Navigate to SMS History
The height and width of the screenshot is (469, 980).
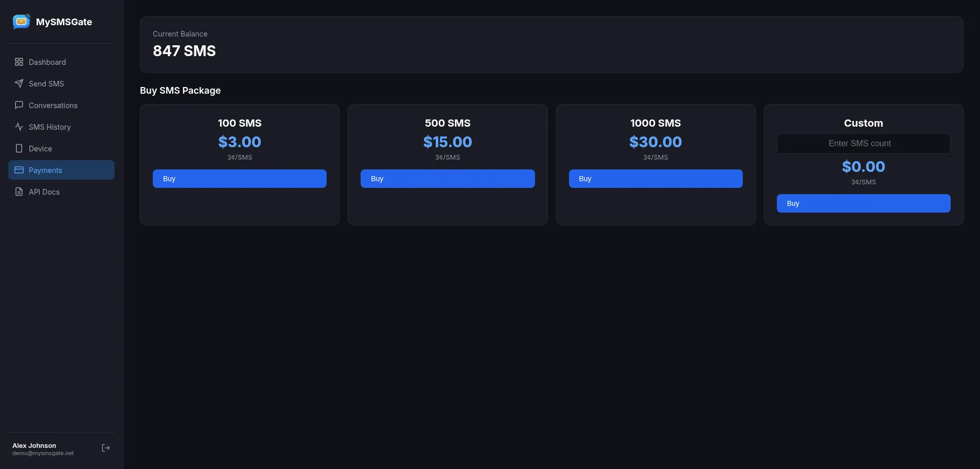point(49,127)
